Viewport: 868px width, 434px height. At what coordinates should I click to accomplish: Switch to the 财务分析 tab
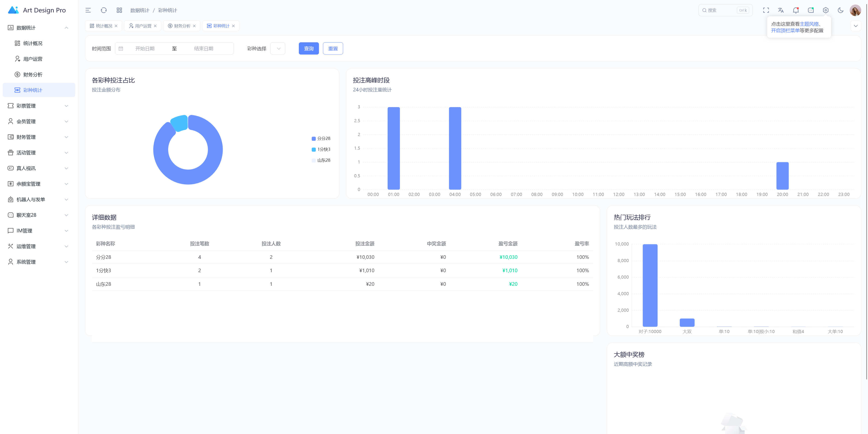point(182,26)
